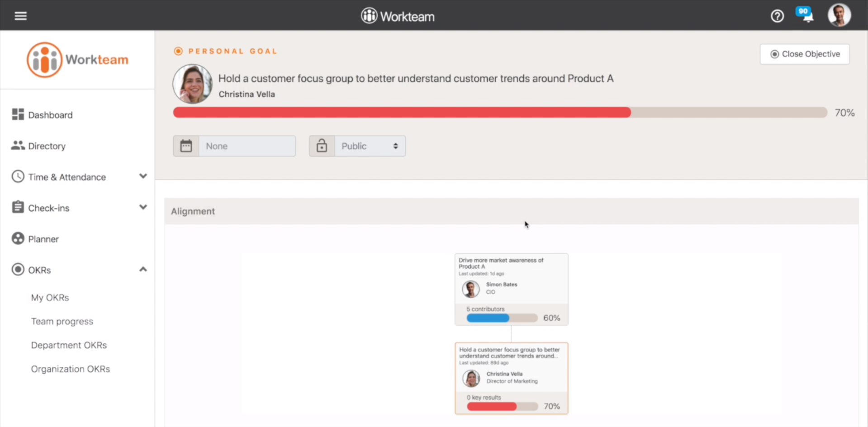Open the My OKRs link
868x427 pixels.
click(50, 298)
